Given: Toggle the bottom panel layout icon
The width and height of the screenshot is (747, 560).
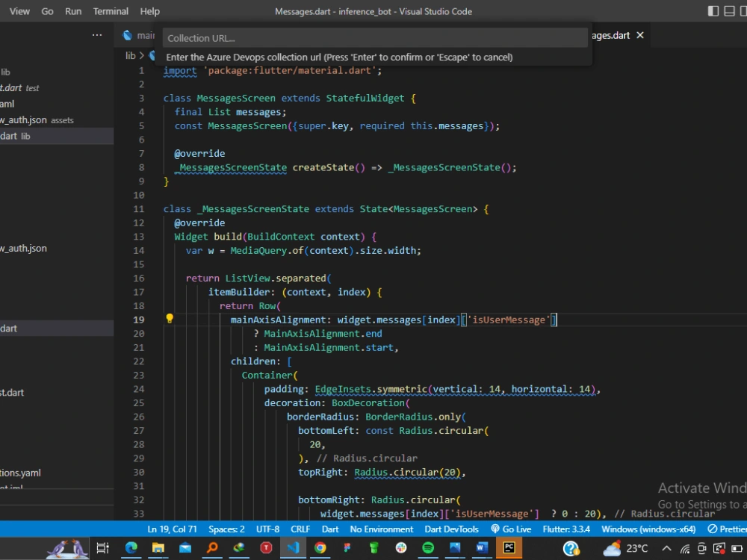Looking at the screenshot, I should tap(729, 11).
